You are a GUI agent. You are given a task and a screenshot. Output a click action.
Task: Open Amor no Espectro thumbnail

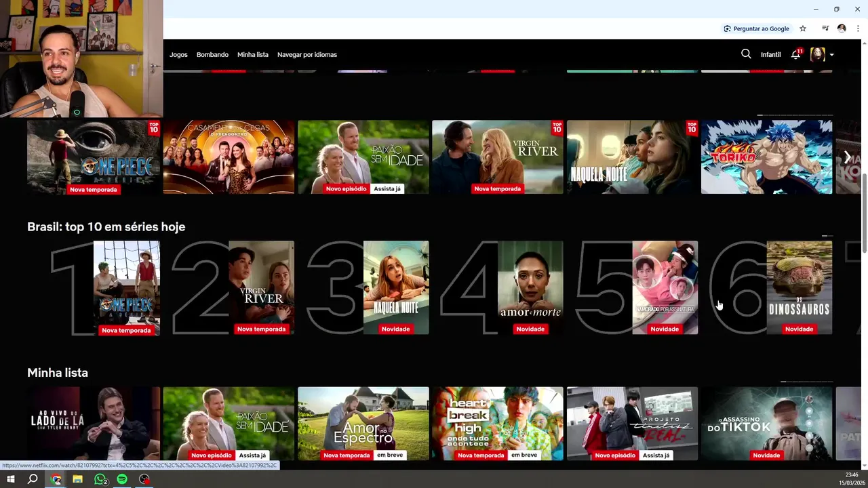[x=363, y=424]
